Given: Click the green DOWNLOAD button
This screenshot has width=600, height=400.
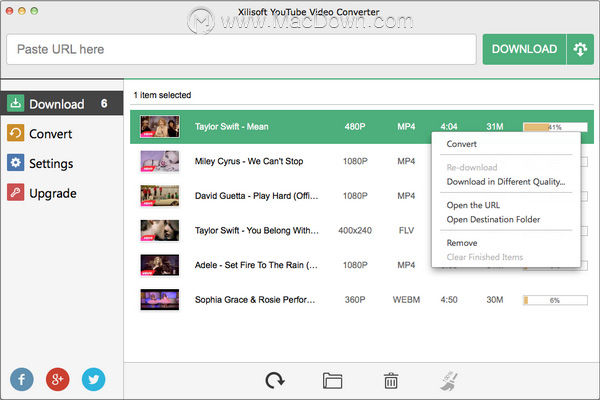Looking at the screenshot, I should (x=524, y=49).
